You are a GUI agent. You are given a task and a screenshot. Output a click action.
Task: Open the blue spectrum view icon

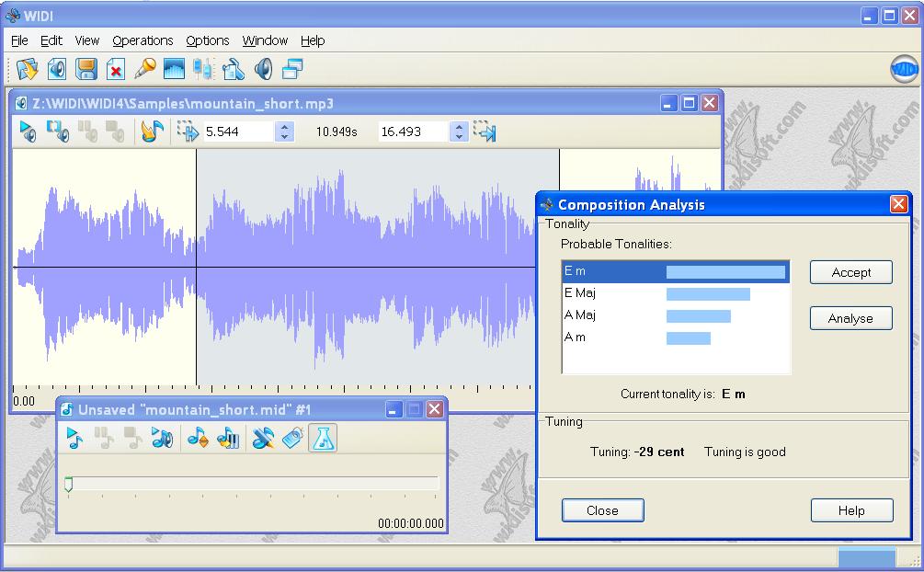pyautogui.click(x=174, y=69)
